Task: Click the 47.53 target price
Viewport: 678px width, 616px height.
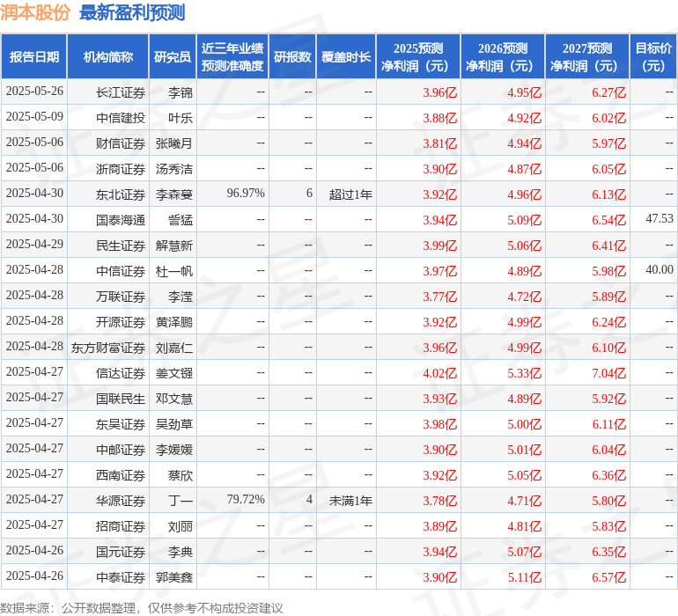Action: point(659,219)
